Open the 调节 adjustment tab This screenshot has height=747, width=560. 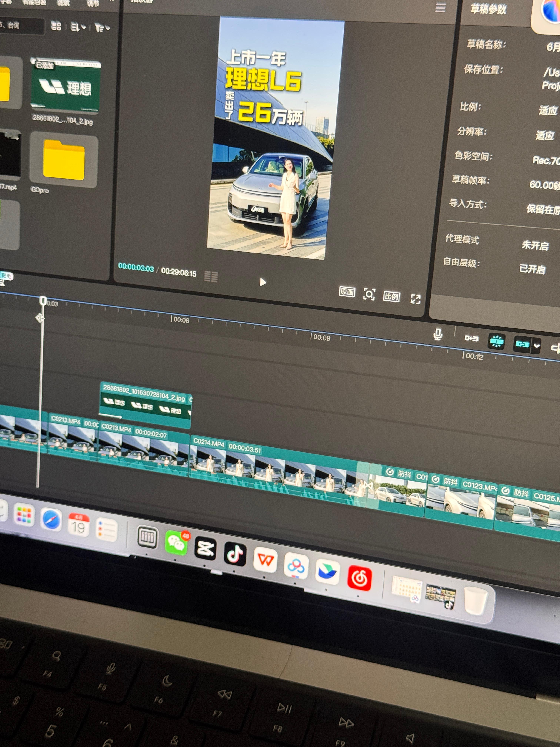[x=93, y=3]
